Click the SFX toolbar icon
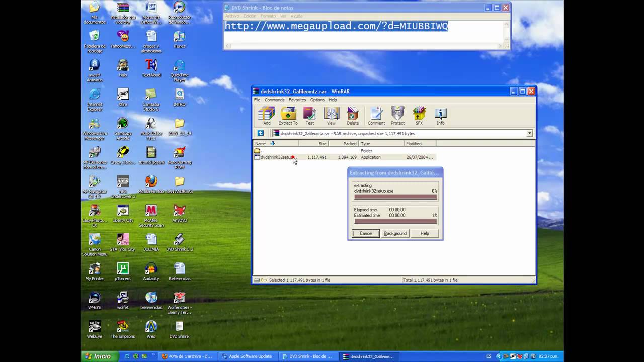644x362 pixels. point(419,116)
